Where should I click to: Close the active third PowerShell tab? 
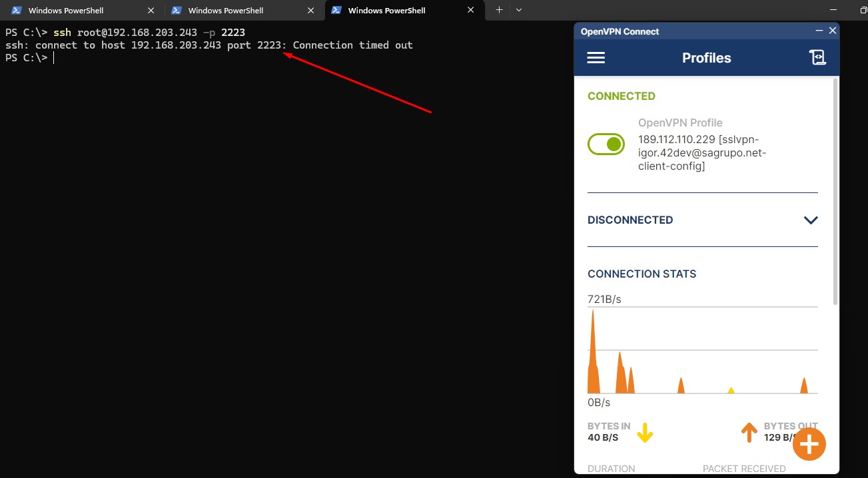click(x=471, y=11)
